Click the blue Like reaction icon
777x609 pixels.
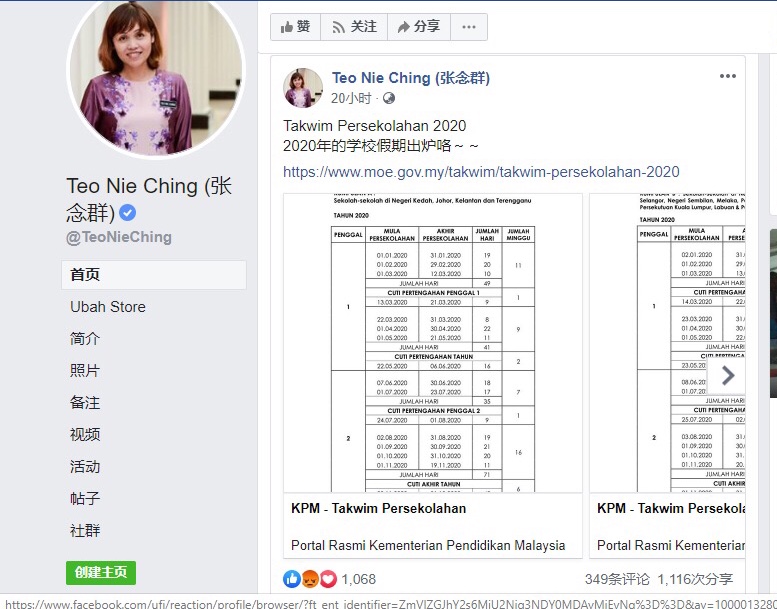click(x=292, y=579)
